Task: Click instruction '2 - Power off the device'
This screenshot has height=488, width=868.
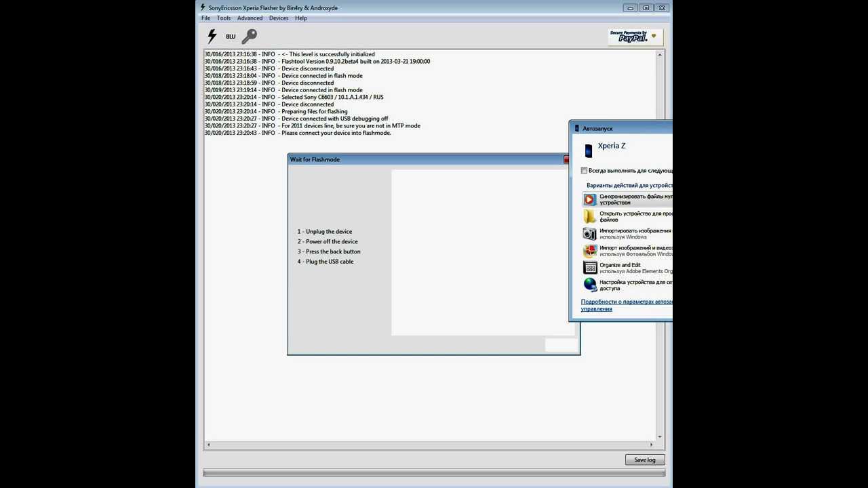Action: coord(328,242)
